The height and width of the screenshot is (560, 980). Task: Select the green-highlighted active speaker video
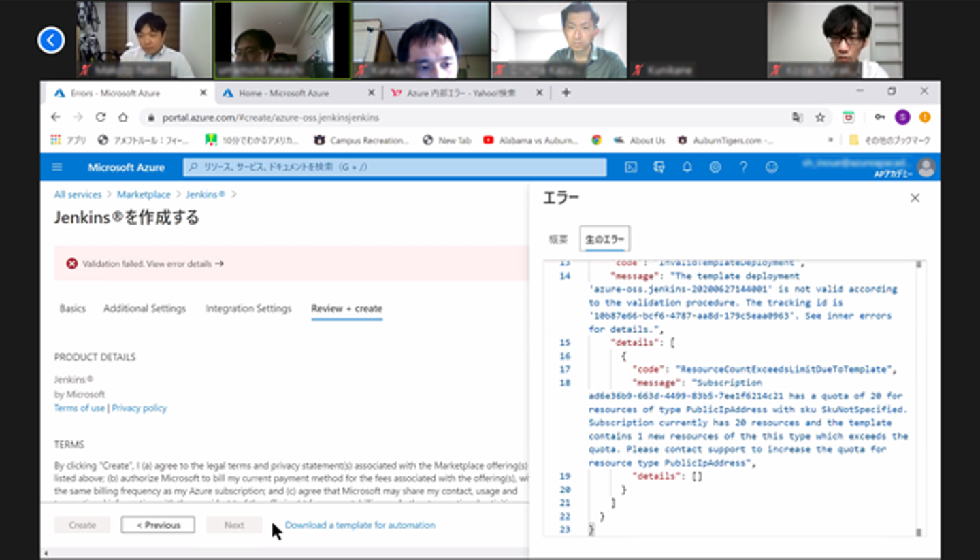(282, 40)
